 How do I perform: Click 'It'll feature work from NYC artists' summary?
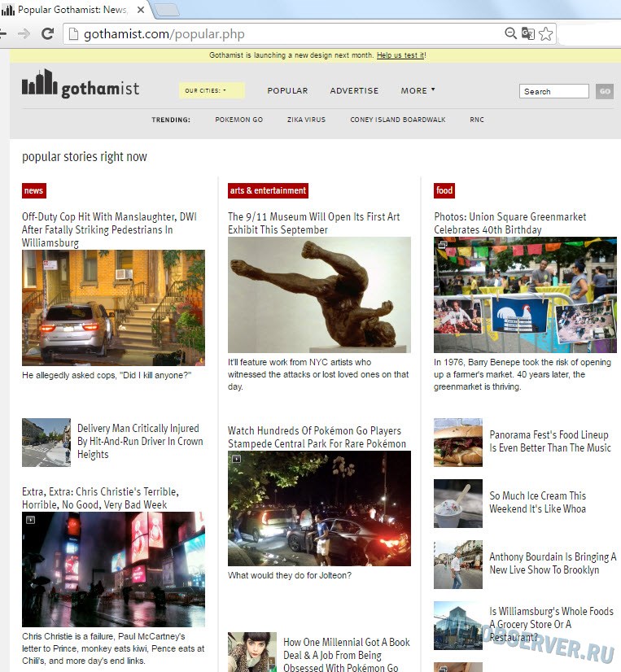318,374
